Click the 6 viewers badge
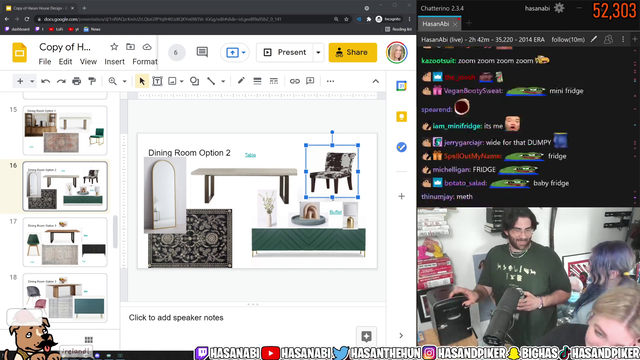Image resolution: width=640 pixels, height=360 pixels. 176,52
